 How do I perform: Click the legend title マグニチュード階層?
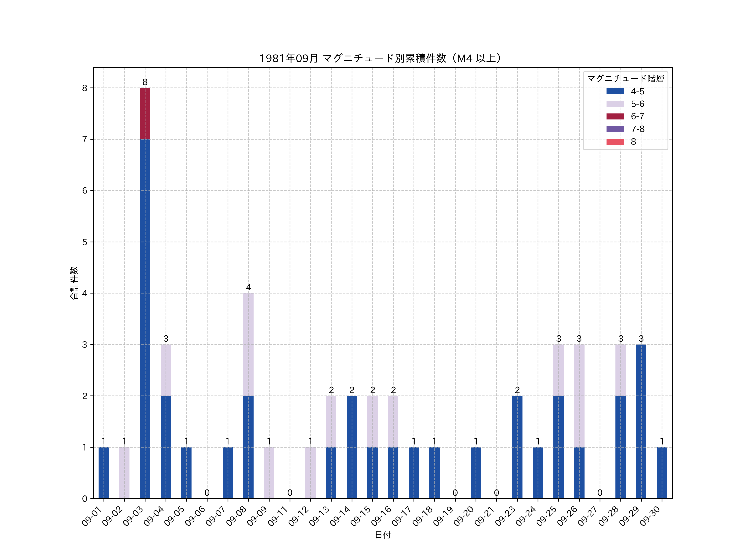(625, 79)
